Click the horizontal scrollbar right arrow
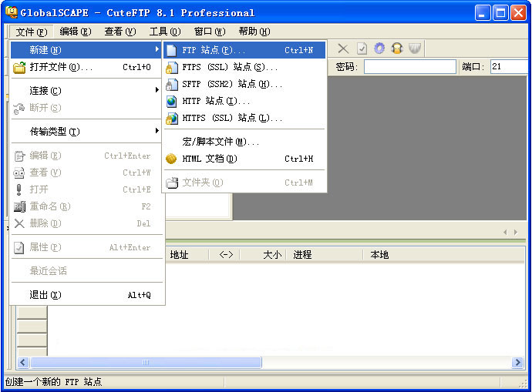 tap(517, 363)
